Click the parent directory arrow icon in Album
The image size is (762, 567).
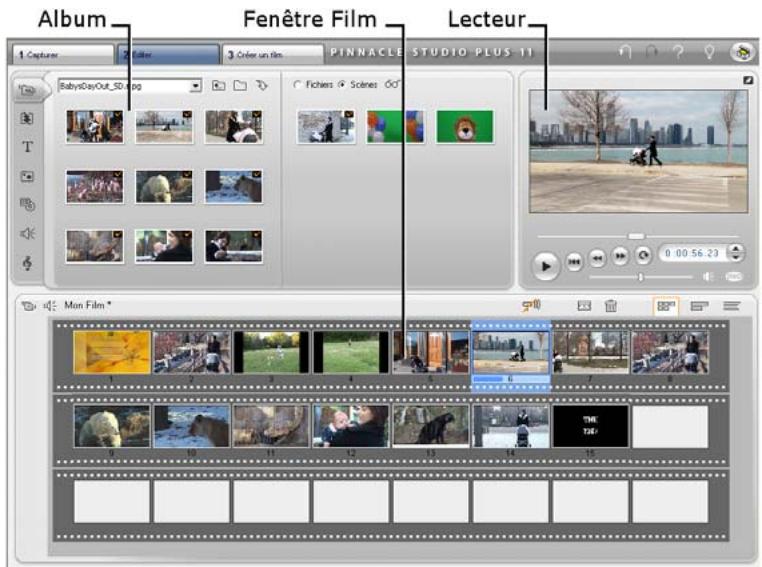pyautogui.click(x=262, y=86)
